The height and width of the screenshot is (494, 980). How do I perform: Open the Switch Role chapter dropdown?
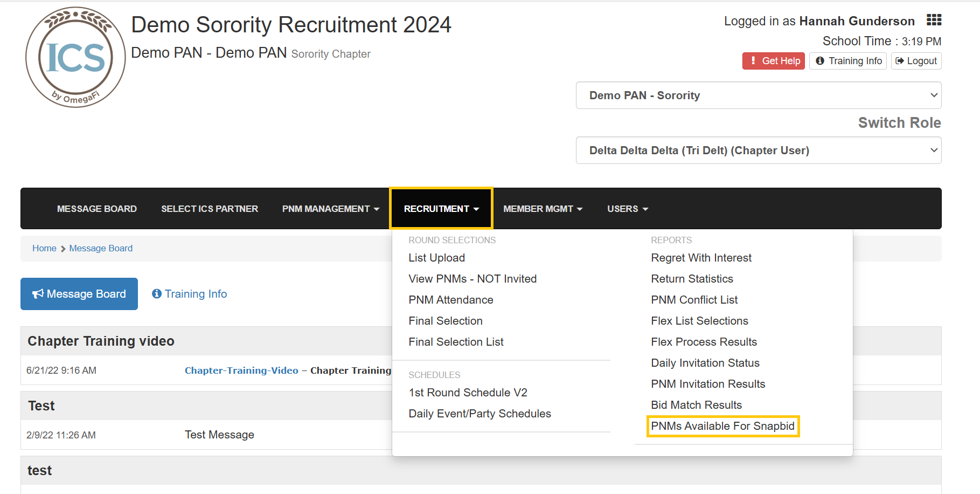click(x=759, y=150)
